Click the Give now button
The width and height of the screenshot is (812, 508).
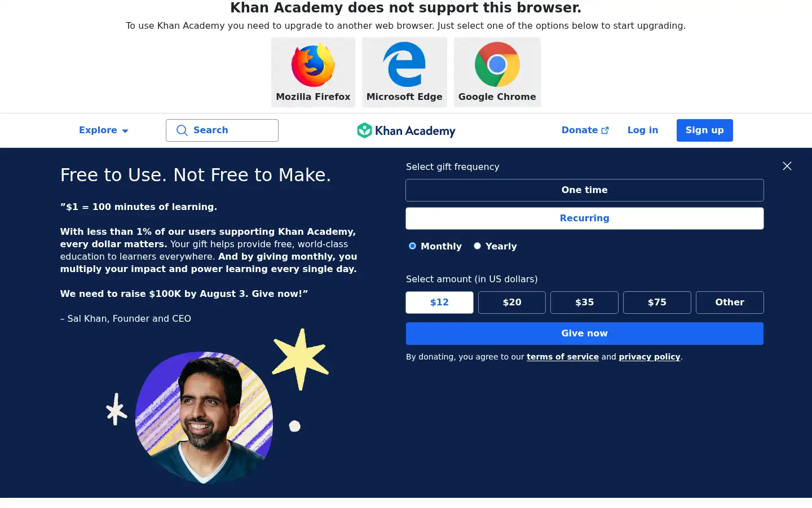585,334
